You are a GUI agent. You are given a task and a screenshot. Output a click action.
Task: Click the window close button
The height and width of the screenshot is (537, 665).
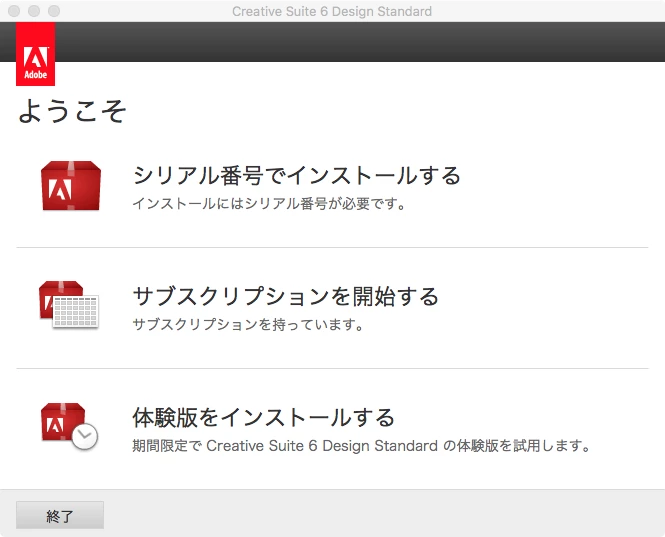click(14, 11)
